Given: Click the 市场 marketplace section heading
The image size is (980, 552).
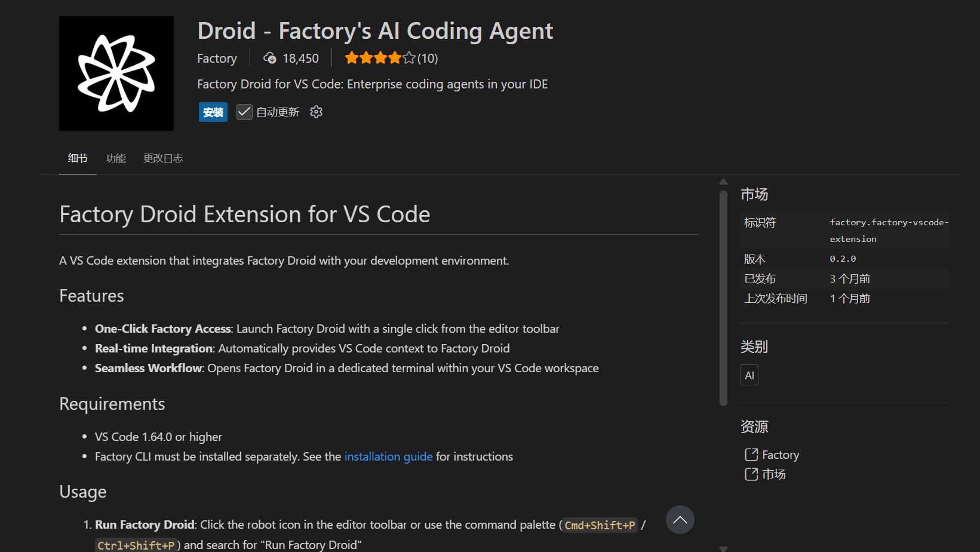Looking at the screenshot, I should point(754,194).
